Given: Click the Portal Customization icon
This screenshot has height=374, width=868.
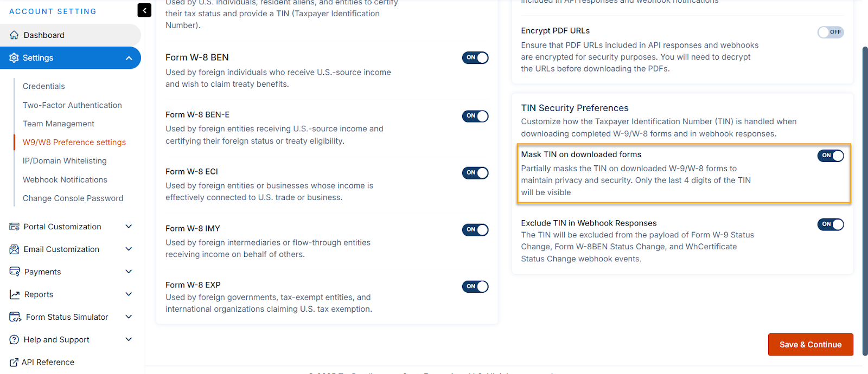Looking at the screenshot, I should (14, 227).
